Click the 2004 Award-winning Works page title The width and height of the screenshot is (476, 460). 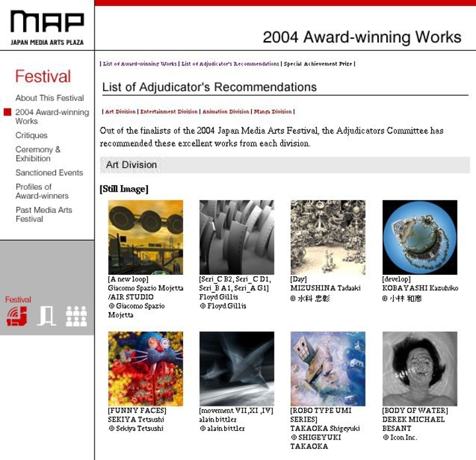(x=362, y=37)
